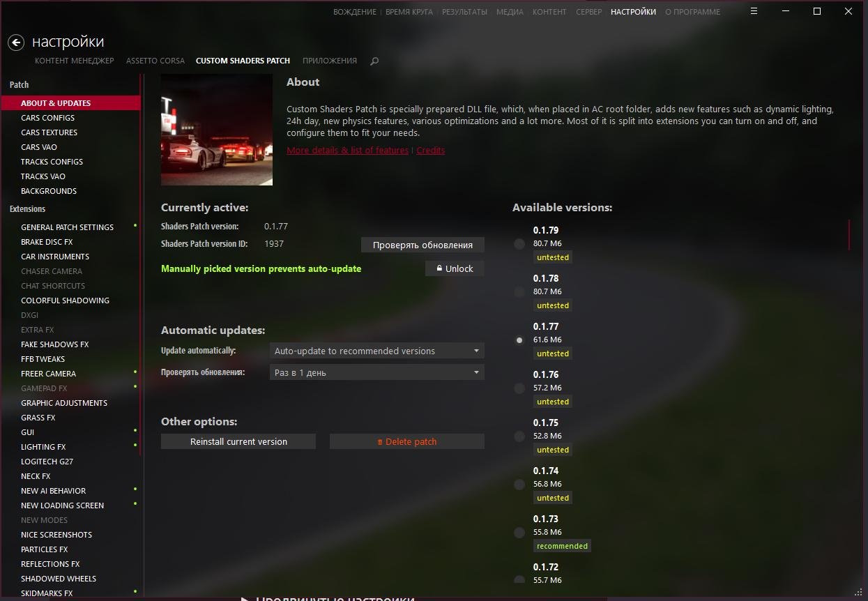This screenshot has height=601, width=868.
Task: Open the search magnifier icon
Action: click(x=374, y=61)
